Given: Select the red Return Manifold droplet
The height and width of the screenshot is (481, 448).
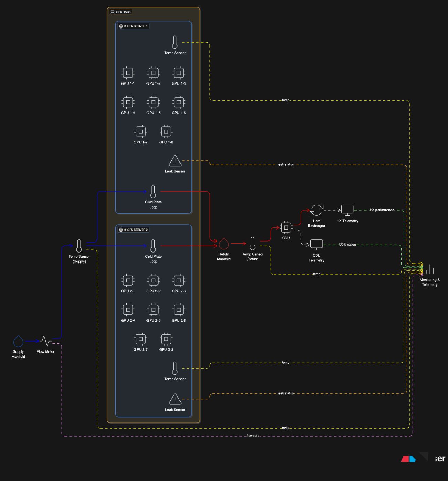Looking at the screenshot, I should [x=224, y=244].
